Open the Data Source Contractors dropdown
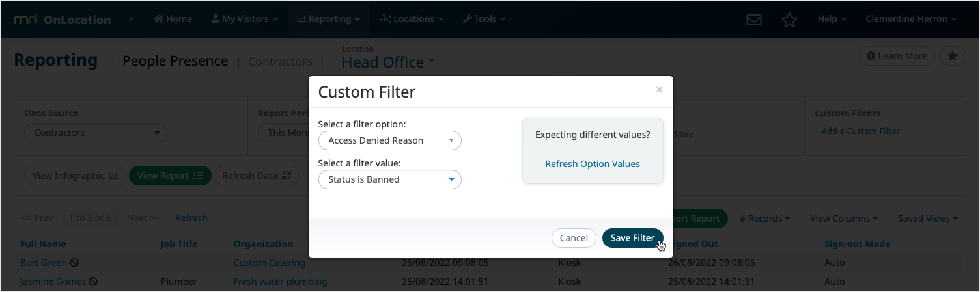 pos(96,133)
